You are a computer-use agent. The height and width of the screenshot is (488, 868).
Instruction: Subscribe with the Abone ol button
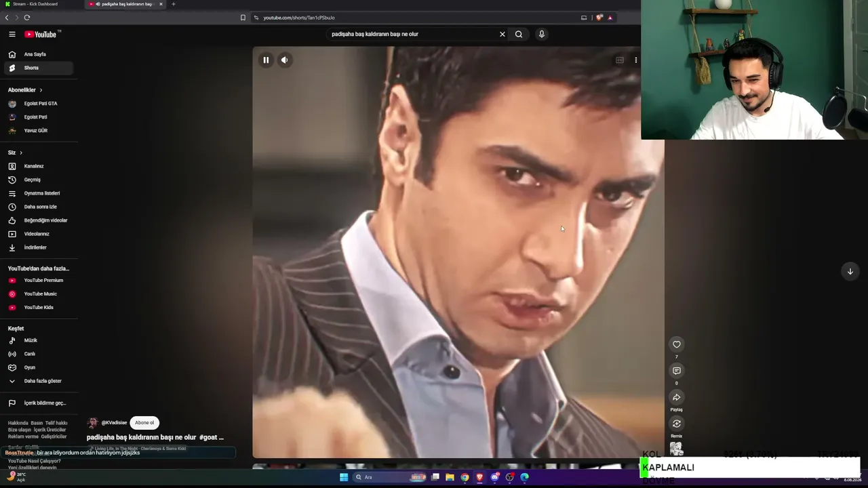144,423
